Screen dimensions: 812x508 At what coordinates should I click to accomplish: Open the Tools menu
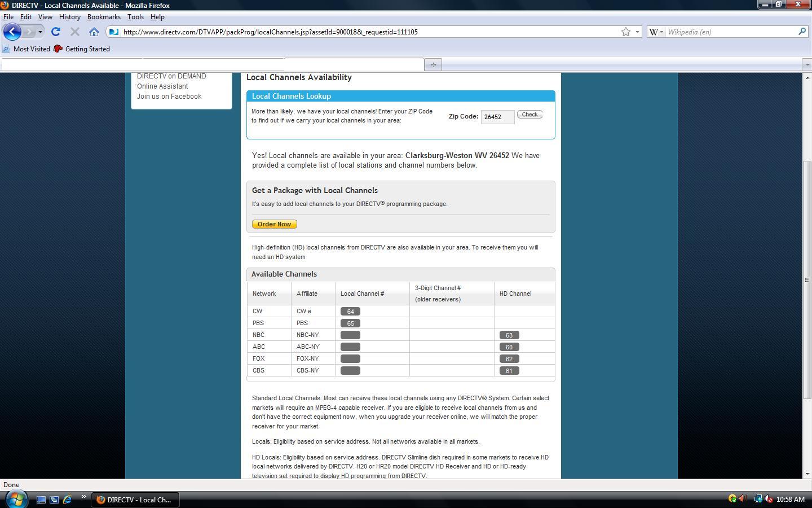click(x=135, y=17)
